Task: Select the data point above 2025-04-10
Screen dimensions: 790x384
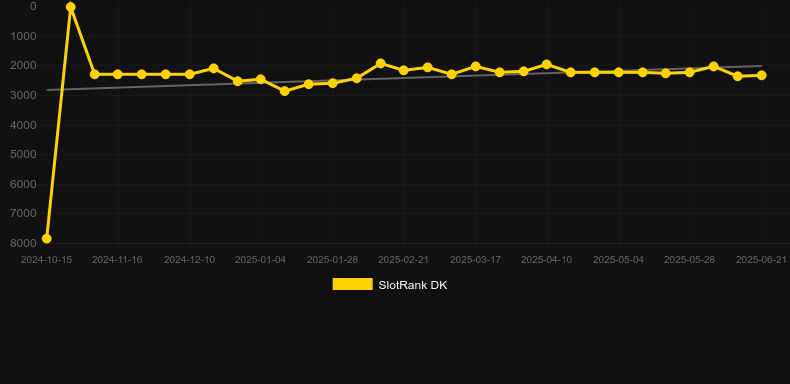Action: 547,65
